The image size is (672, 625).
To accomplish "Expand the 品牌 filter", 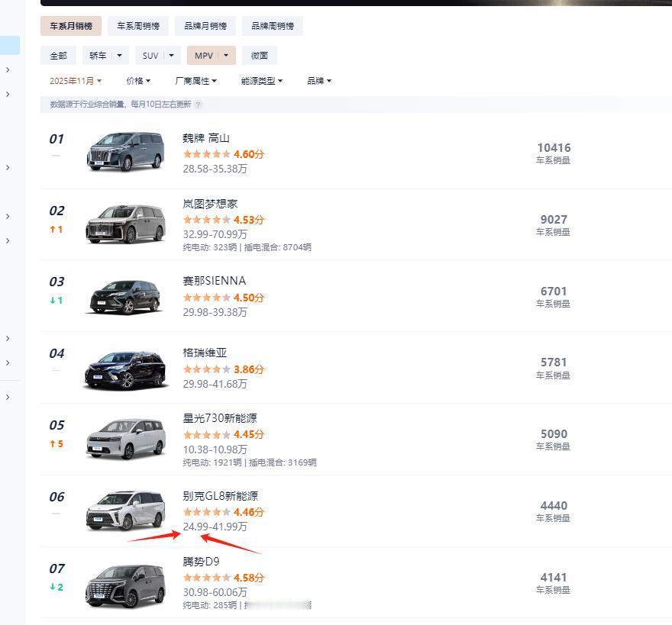I will [319, 81].
